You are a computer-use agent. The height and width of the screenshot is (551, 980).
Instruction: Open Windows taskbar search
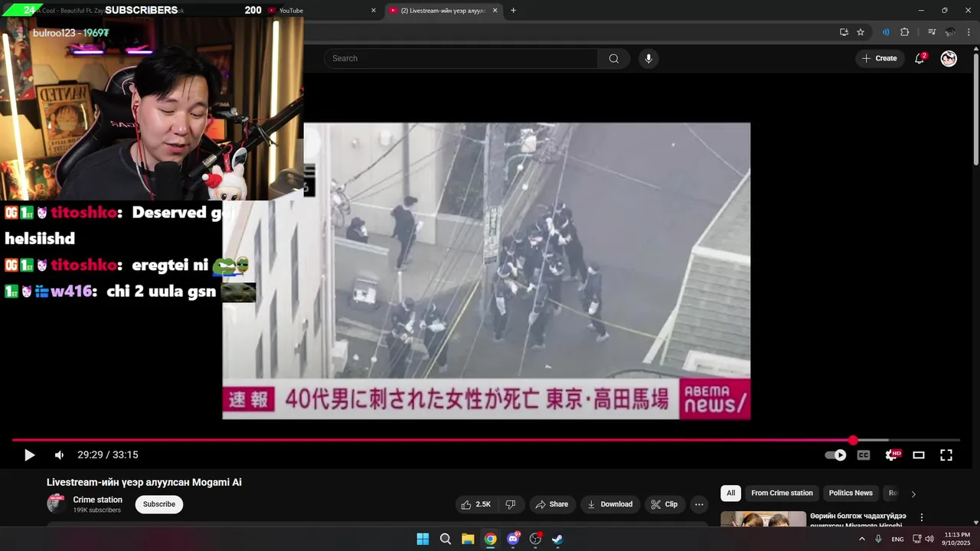pyautogui.click(x=446, y=539)
